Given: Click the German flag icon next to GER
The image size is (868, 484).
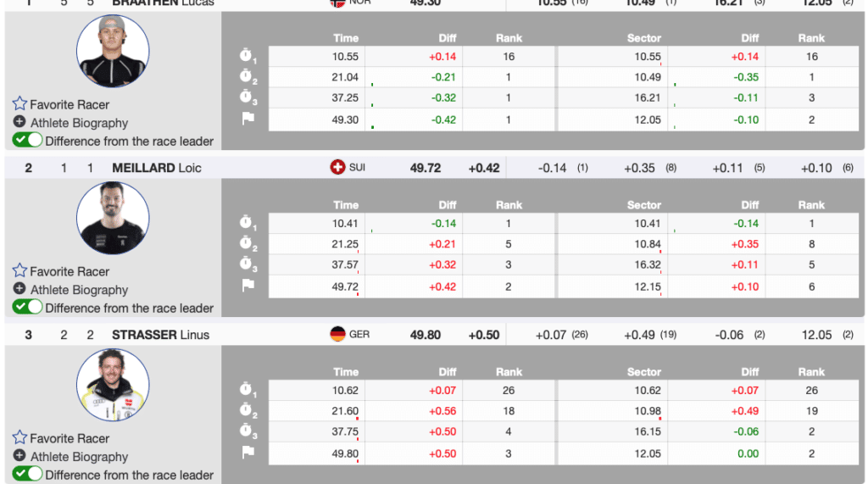Looking at the screenshot, I should (x=337, y=335).
